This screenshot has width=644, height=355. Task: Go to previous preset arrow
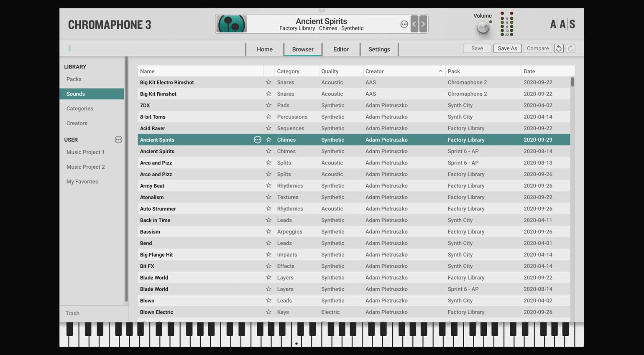[414, 24]
